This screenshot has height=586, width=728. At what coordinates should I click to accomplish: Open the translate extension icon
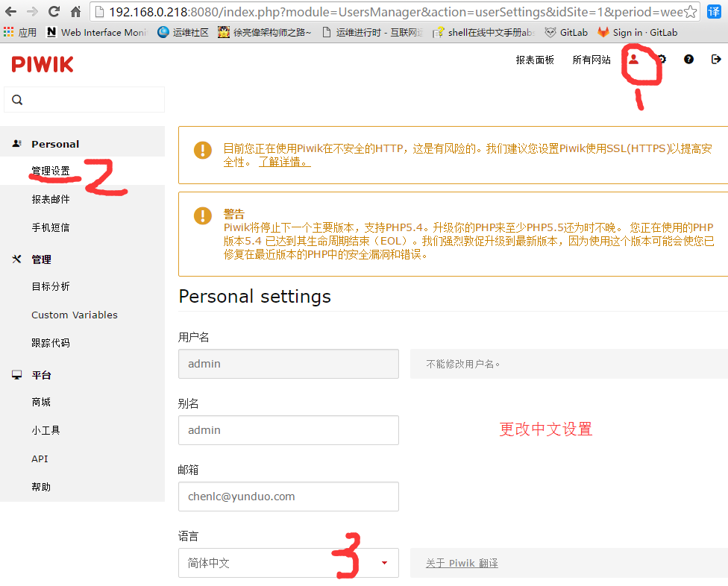pos(714,12)
